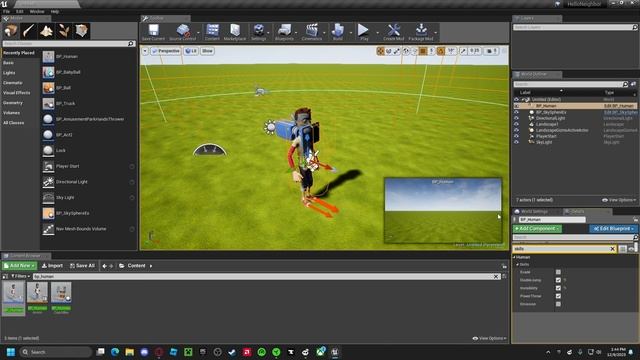
Task: Open the Play options dropdown arrow
Action: pos(377,33)
